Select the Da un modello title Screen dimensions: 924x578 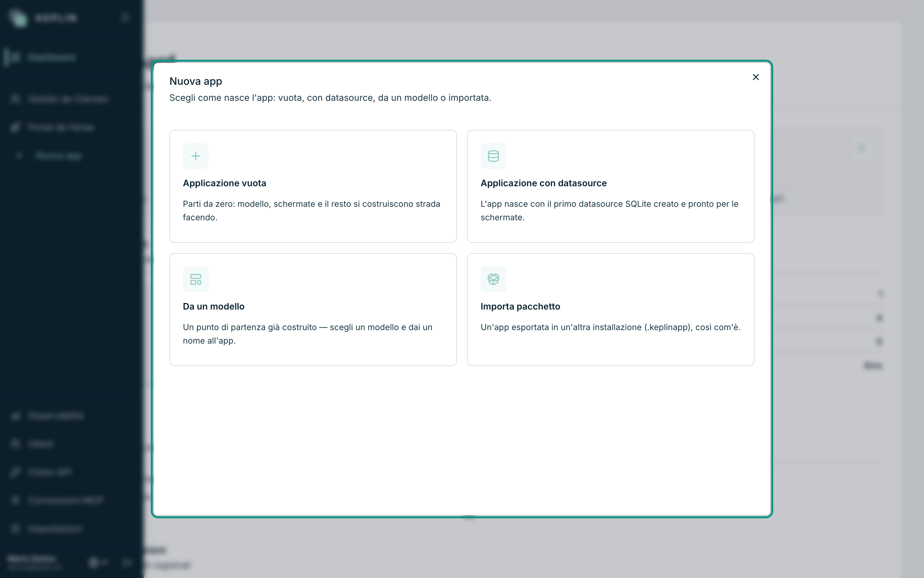213,307
